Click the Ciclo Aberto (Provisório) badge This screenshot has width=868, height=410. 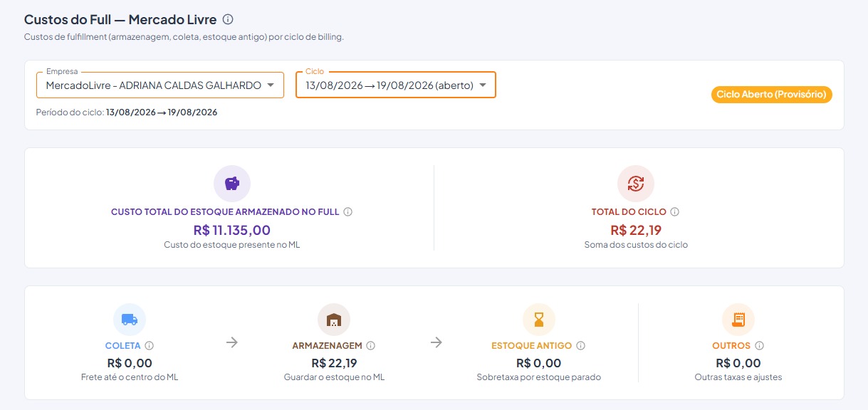point(771,95)
